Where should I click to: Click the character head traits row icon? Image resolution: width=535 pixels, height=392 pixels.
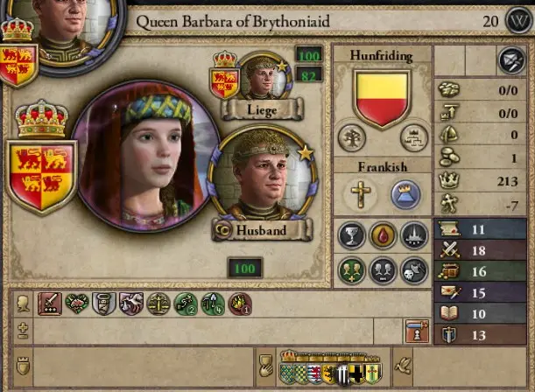[23, 304]
